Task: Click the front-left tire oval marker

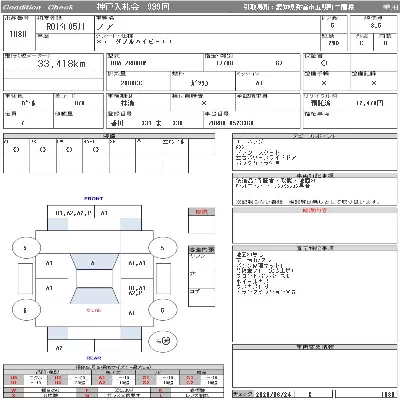Action: point(26,248)
